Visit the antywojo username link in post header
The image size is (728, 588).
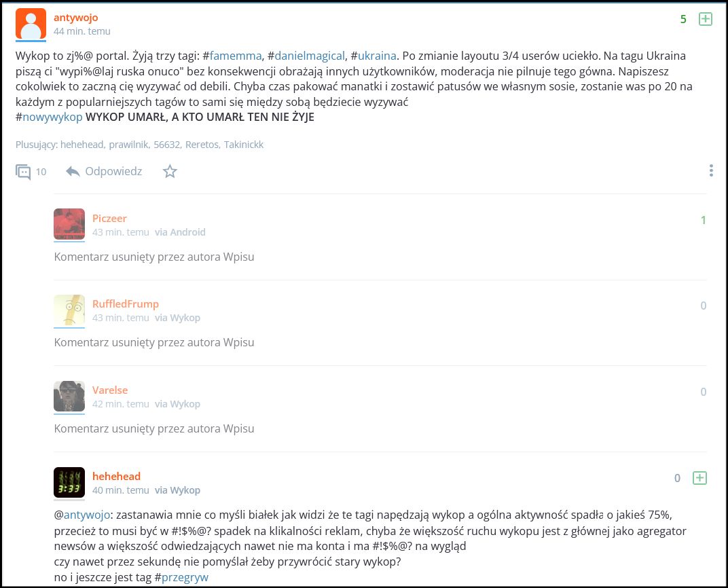pos(75,18)
